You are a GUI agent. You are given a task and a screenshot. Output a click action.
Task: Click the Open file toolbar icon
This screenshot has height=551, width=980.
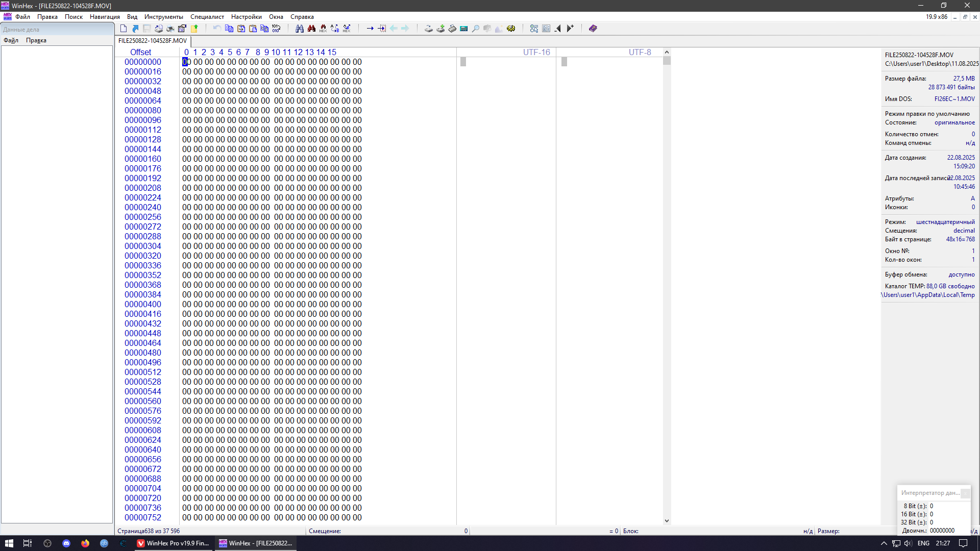(x=135, y=29)
